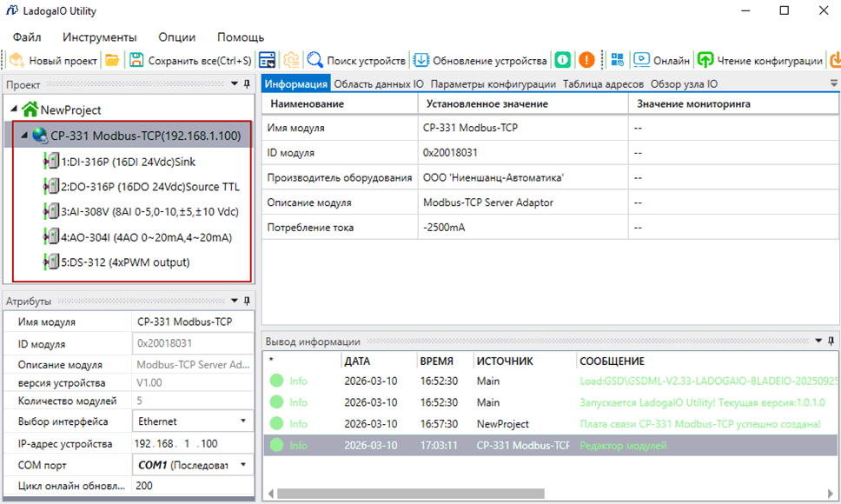Toggle the Проект panel pin icon
The image size is (841, 504).
[x=247, y=83]
